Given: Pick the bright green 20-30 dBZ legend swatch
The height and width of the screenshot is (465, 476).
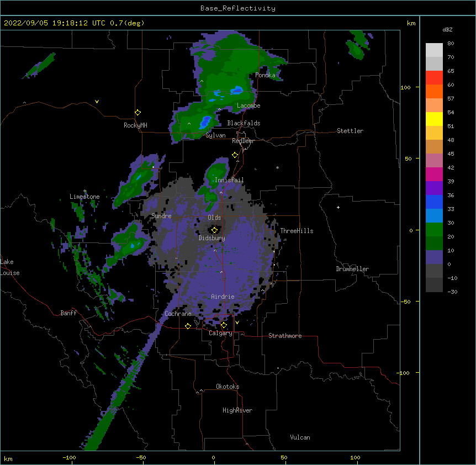Looking at the screenshot, I should 434,230.
